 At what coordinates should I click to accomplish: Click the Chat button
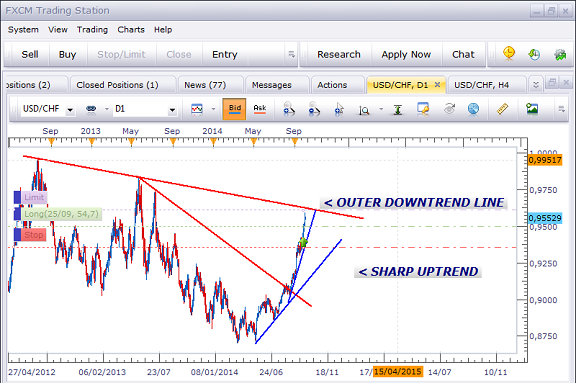coord(463,54)
